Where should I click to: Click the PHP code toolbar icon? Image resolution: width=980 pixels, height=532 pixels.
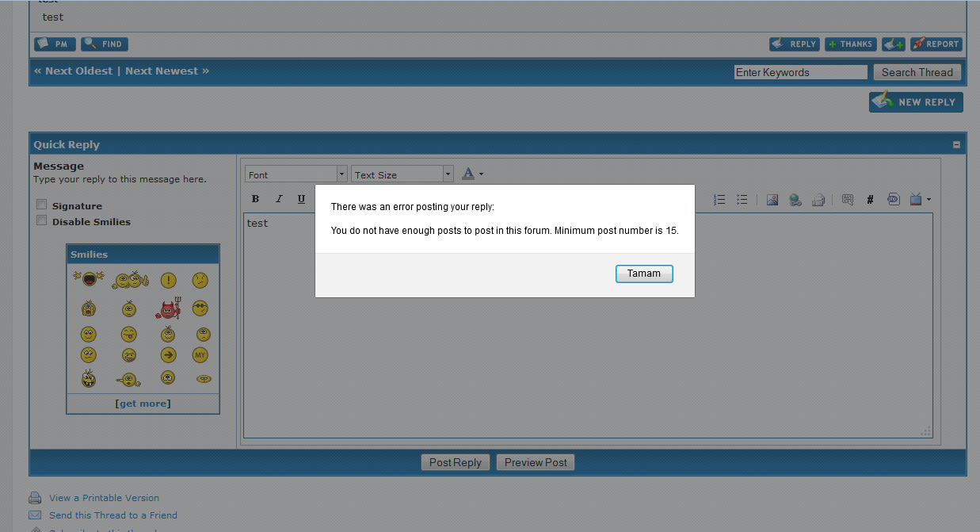coord(893,200)
